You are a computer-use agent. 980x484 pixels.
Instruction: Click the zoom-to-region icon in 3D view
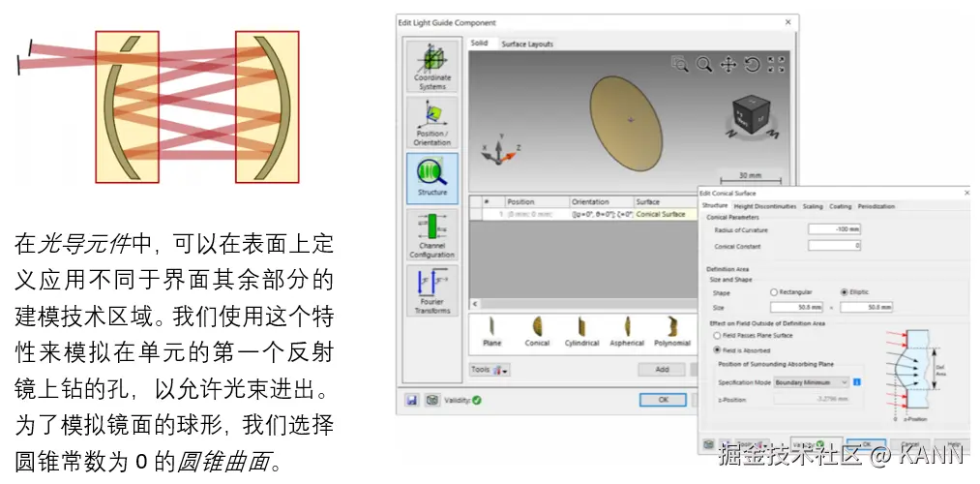coord(679,64)
